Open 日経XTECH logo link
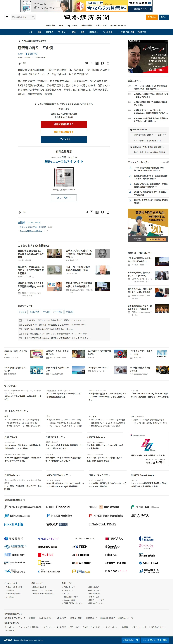 (79, 547)
